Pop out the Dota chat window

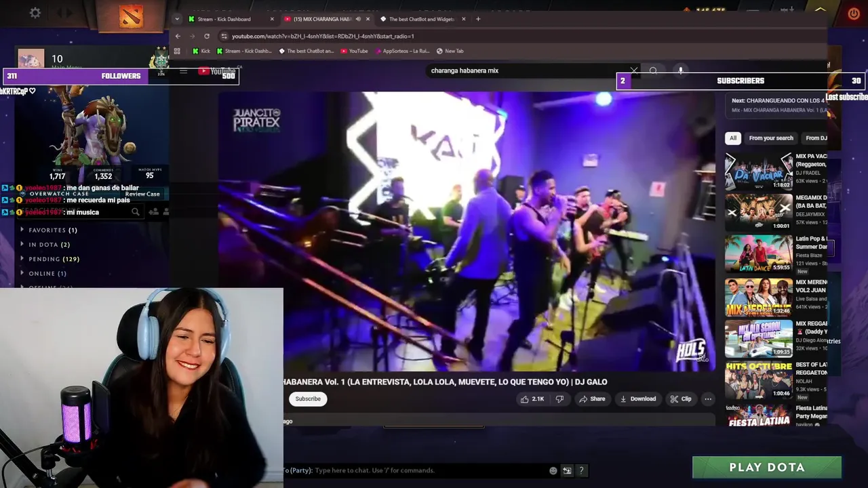[567, 470]
